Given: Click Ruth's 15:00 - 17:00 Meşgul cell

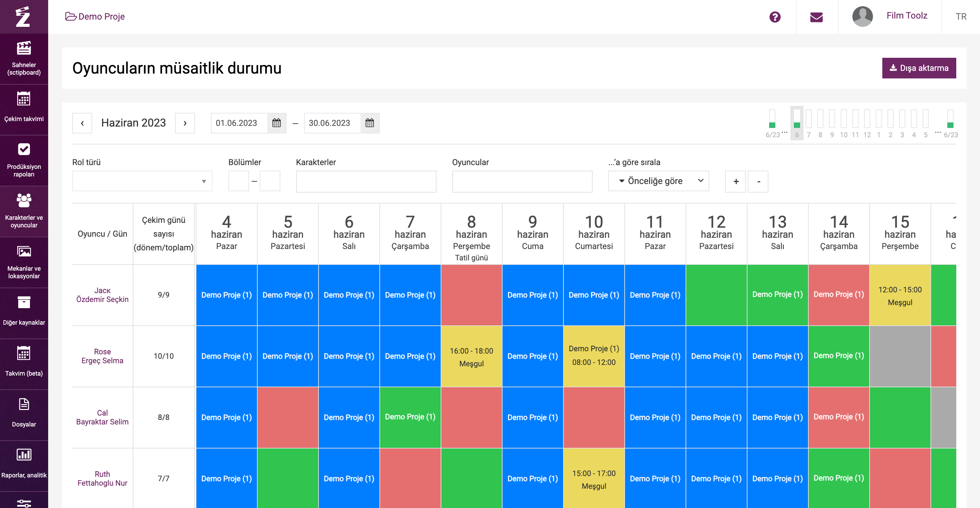Looking at the screenshot, I should [x=593, y=478].
